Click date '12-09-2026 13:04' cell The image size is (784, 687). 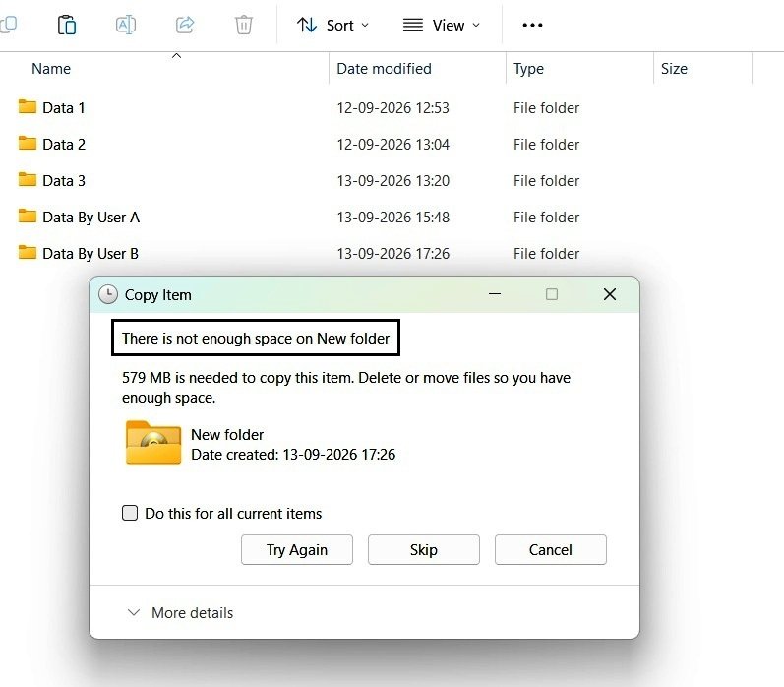(393, 145)
